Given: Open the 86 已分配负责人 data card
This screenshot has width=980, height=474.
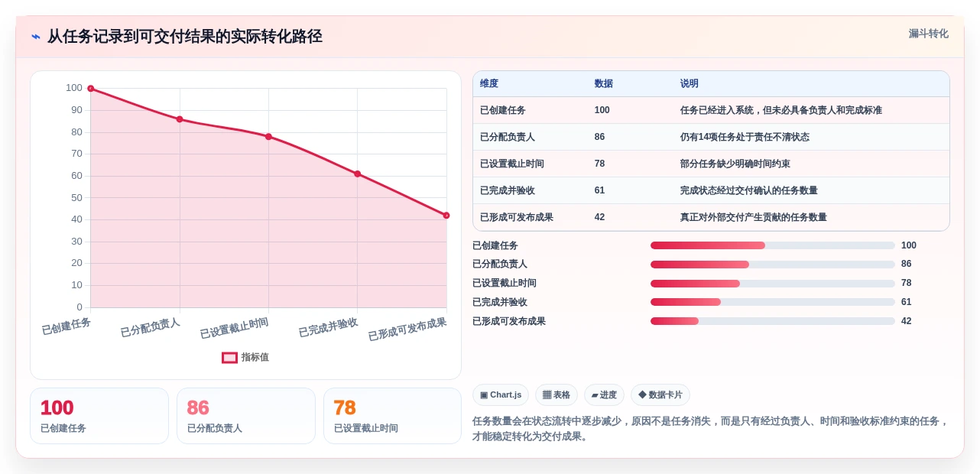Looking at the screenshot, I should coord(246,416).
